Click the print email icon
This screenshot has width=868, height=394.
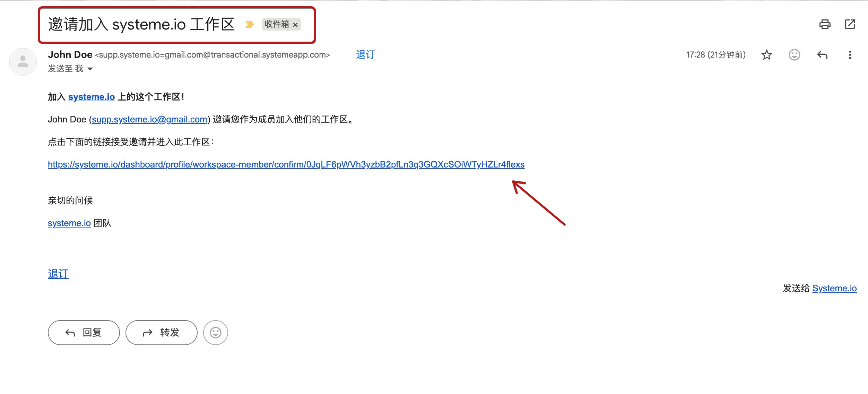[x=825, y=24]
